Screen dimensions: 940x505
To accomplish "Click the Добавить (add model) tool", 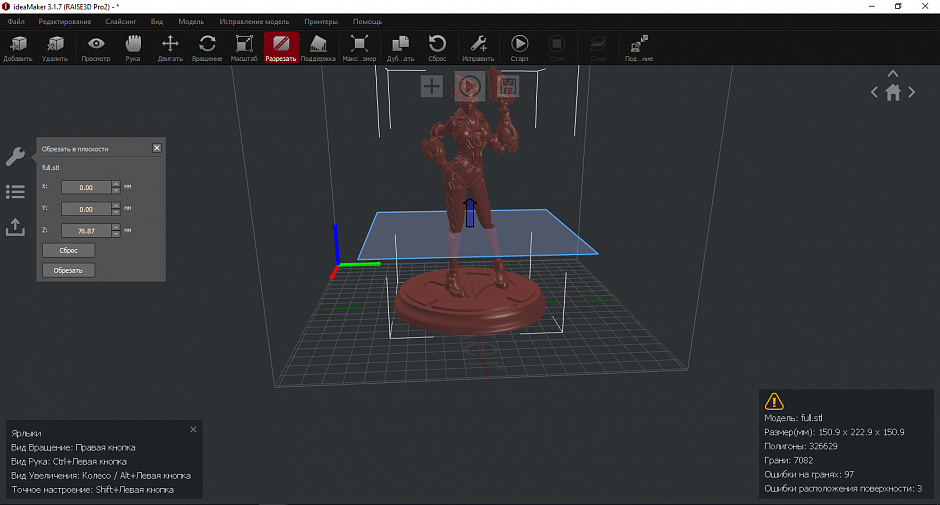I will pyautogui.click(x=18, y=48).
